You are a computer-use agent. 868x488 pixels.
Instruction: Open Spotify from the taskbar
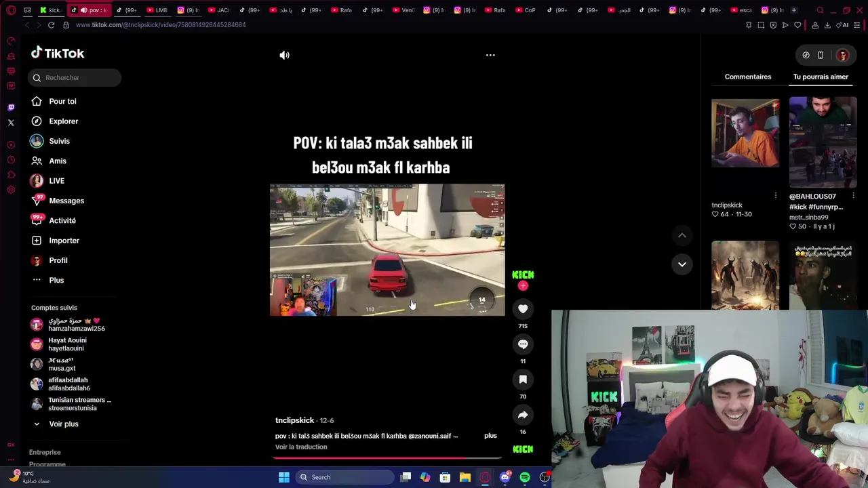coord(525,477)
